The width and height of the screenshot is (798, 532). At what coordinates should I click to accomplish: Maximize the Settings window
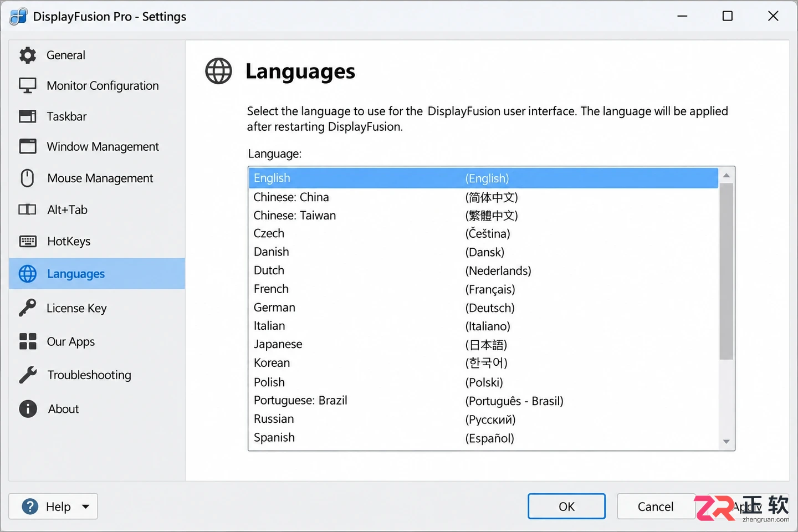click(728, 16)
